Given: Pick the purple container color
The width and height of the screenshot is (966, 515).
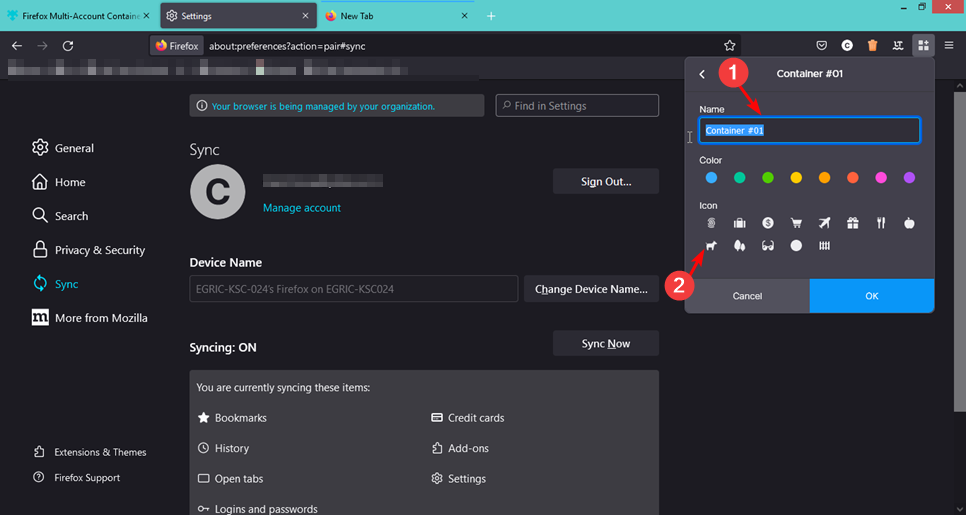Looking at the screenshot, I should coord(909,177).
